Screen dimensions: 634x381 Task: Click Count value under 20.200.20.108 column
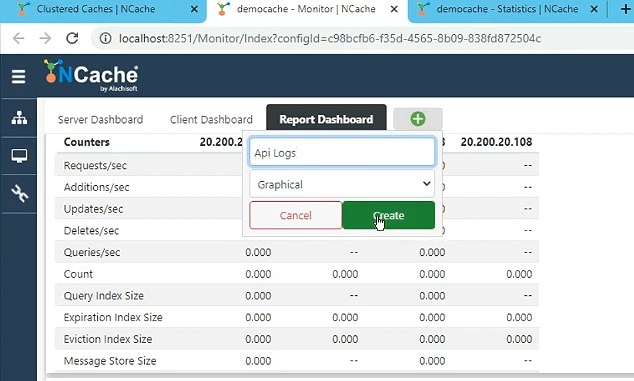tap(519, 274)
